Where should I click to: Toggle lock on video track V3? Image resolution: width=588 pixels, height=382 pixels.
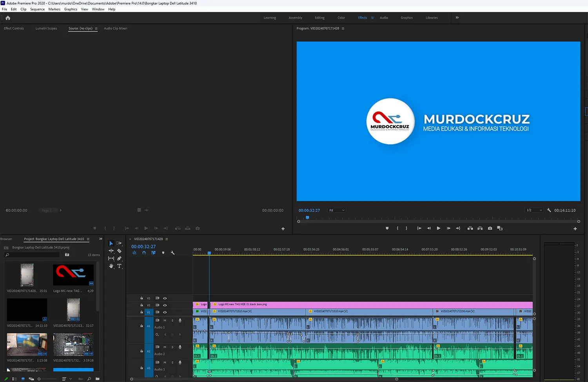142,298
